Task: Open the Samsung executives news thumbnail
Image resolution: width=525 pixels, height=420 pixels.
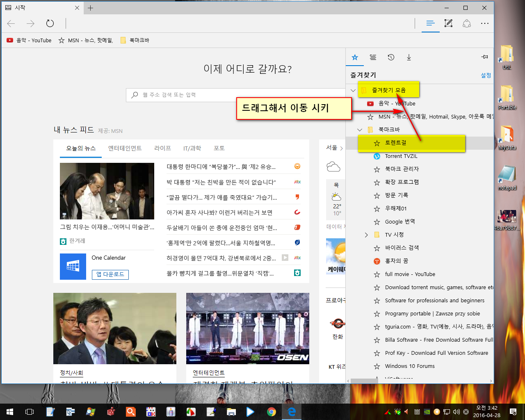Action: (x=107, y=191)
